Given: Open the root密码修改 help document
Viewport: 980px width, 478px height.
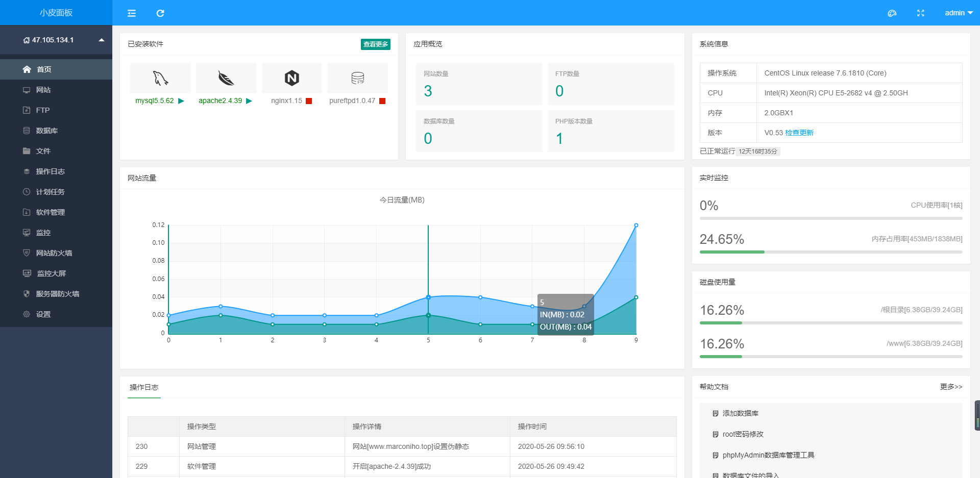Looking at the screenshot, I should pyautogui.click(x=743, y=435).
